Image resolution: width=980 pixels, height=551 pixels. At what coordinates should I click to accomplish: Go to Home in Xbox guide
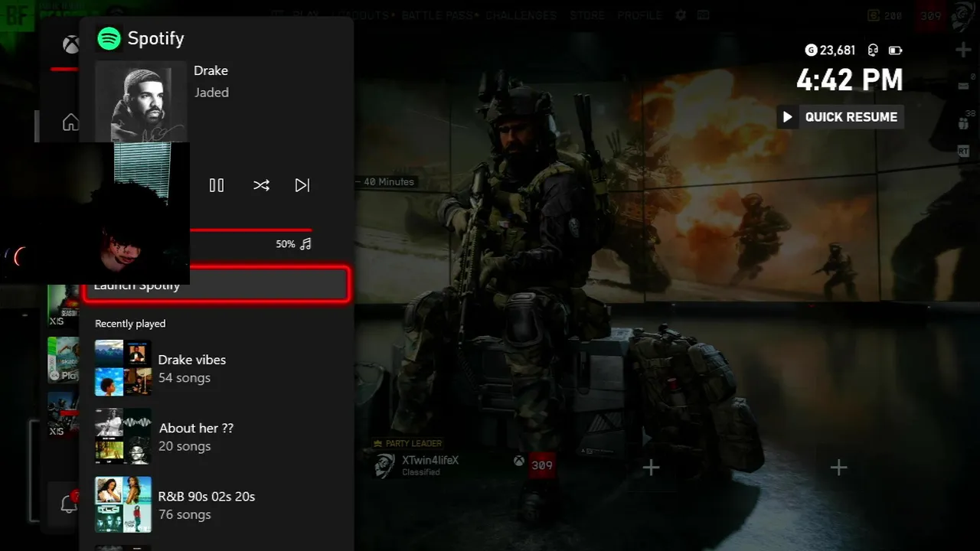coord(70,122)
